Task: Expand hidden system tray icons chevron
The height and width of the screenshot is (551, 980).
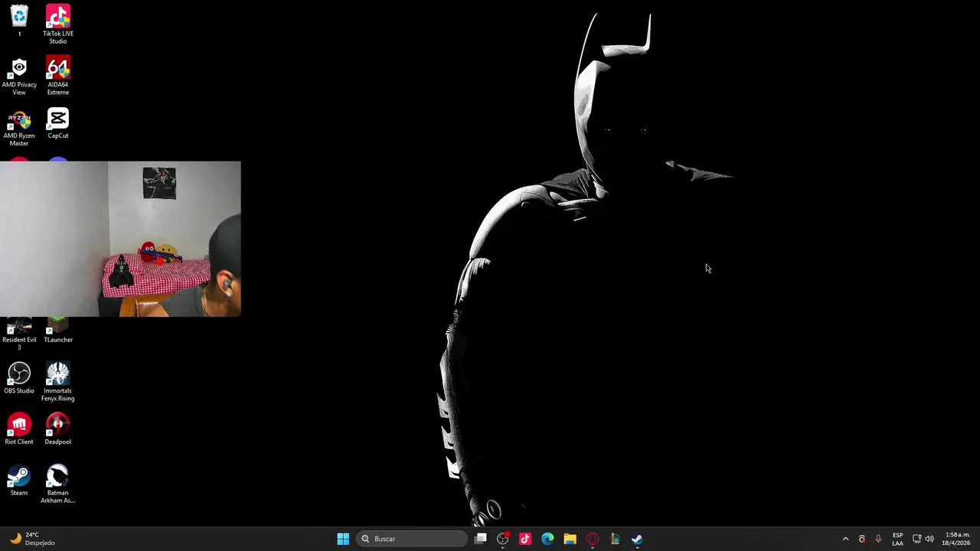Action: (845, 539)
